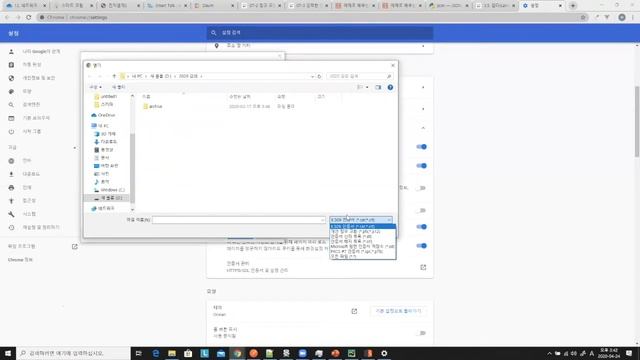
Task: Click the up-folder arrow in file dialog
Action: tap(114, 76)
